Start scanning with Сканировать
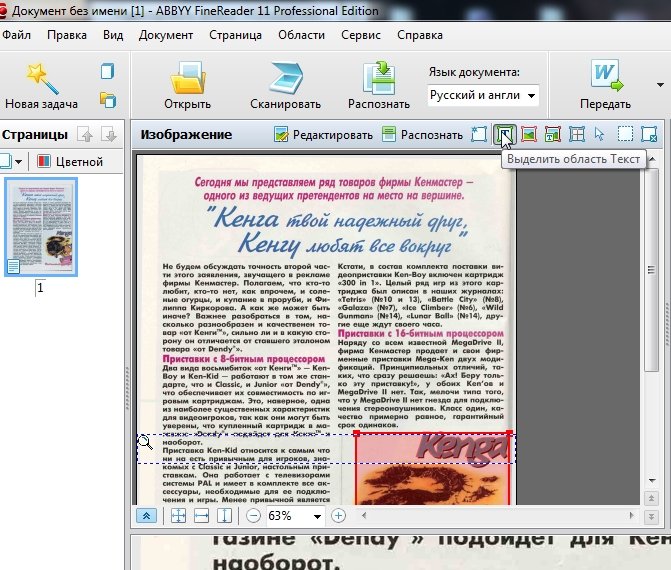This screenshot has height=570, width=671. coord(285,85)
